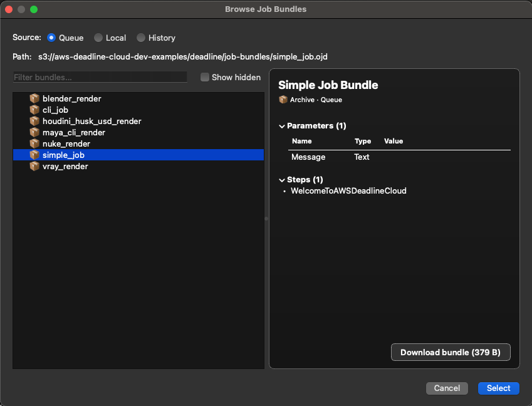The height and width of the screenshot is (406, 532).
Task: Click the Value column header
Action: click(x=394, y=141)
